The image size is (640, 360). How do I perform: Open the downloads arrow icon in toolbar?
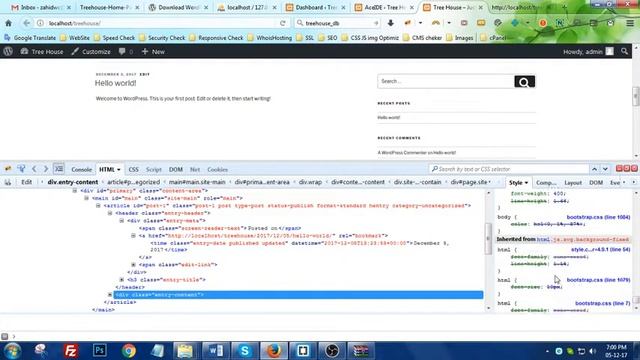pyautogui.click(x=391, y=23)
